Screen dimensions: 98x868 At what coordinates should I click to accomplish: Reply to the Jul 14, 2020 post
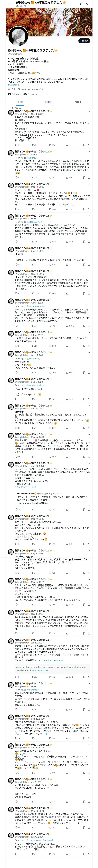coord(16,346)
